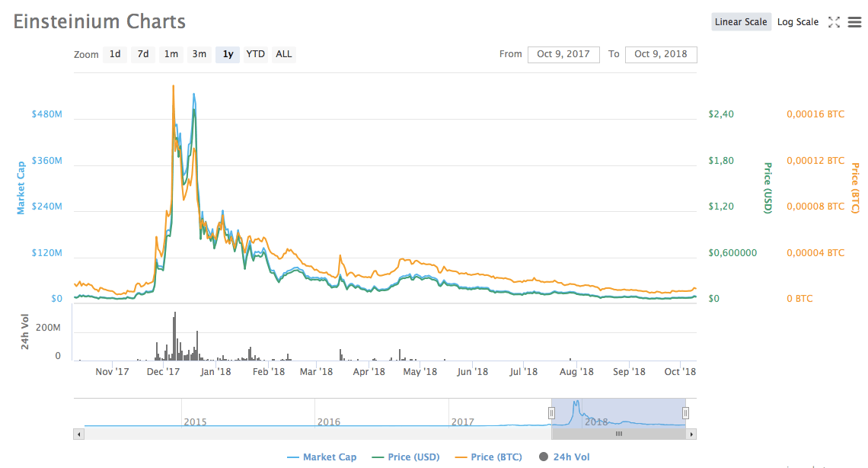The width and height of the screenshot is (868, 468).
Task: Switch chart to Linear Scale
Action: coord(741,22)
